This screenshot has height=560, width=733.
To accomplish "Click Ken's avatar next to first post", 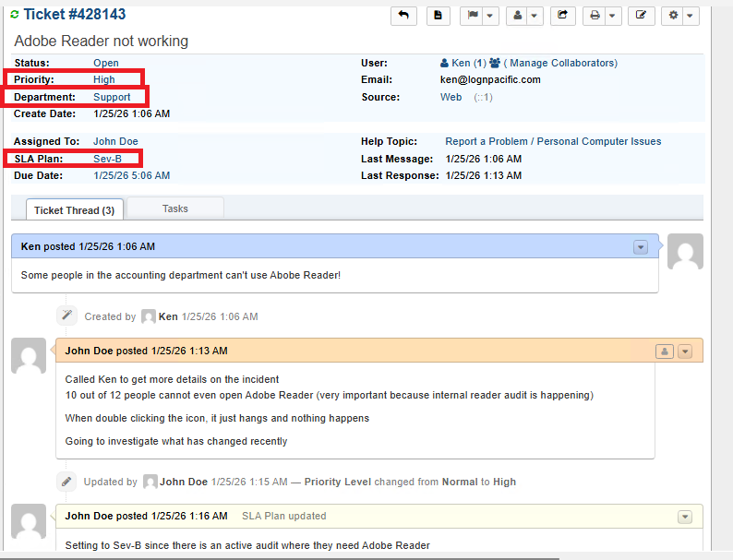I will pos(685,252).
